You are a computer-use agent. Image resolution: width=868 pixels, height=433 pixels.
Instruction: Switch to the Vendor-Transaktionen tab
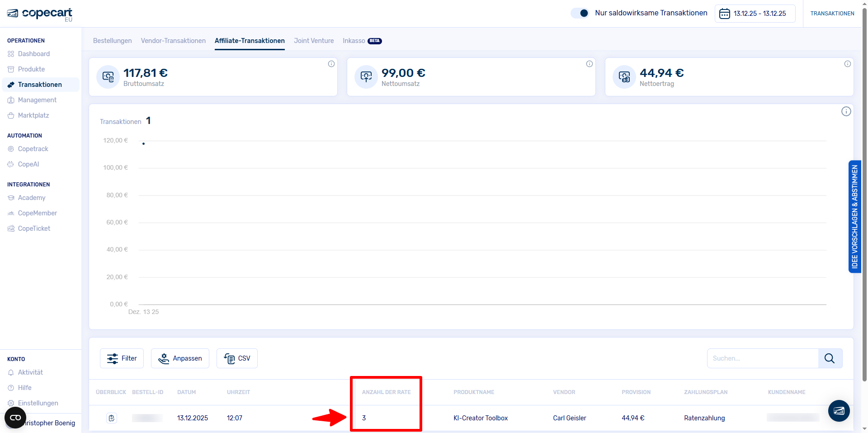click(x=173, y=41)
